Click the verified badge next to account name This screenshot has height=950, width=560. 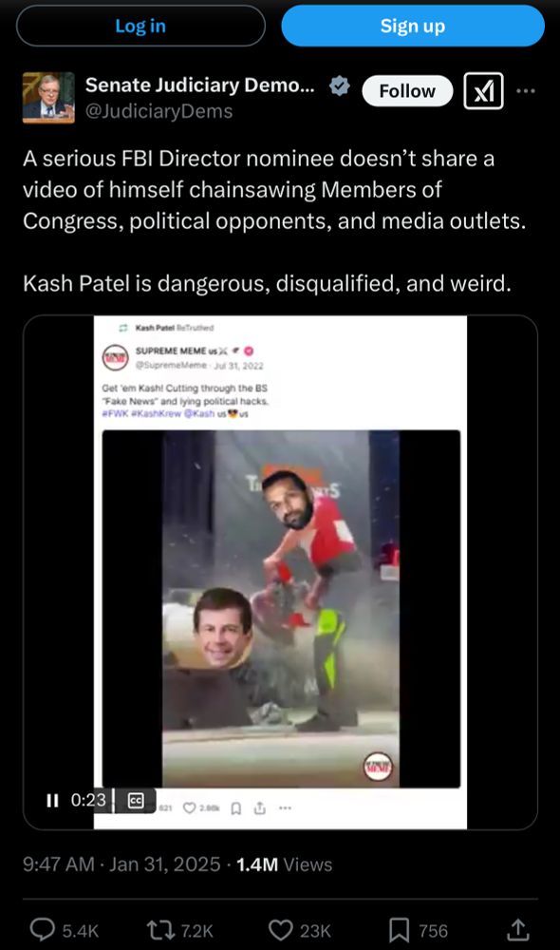339,86
